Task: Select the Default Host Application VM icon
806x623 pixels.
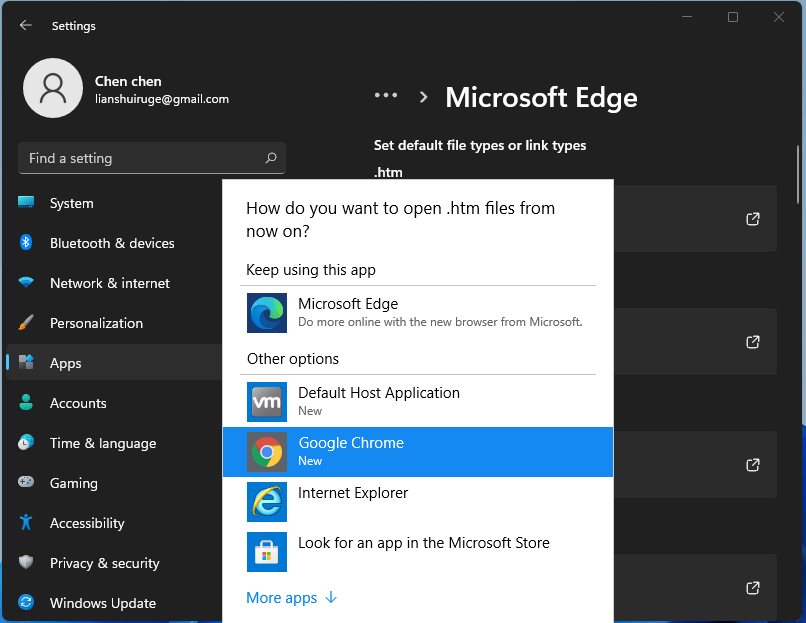Action: pyautogui.click(x=266, y=402)
